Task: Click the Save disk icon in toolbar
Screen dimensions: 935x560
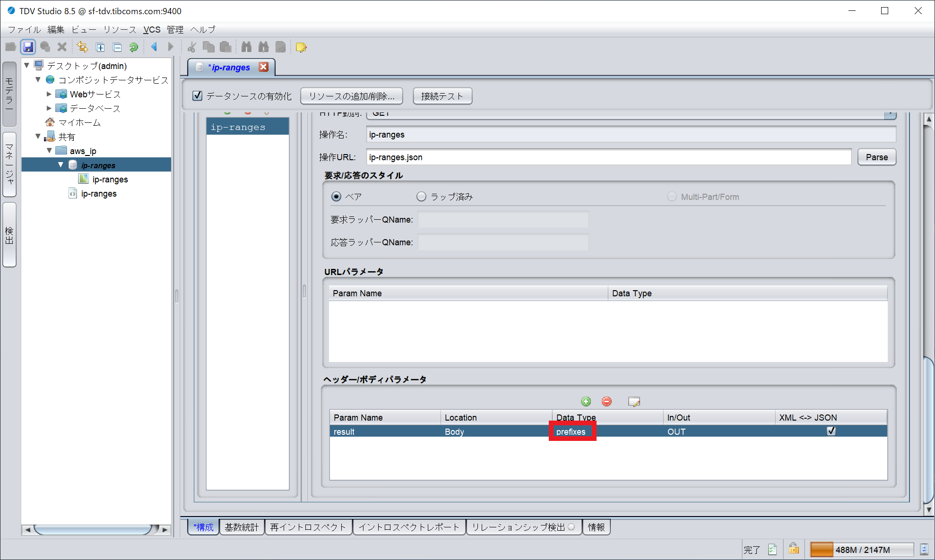Action: pos(28,47)
